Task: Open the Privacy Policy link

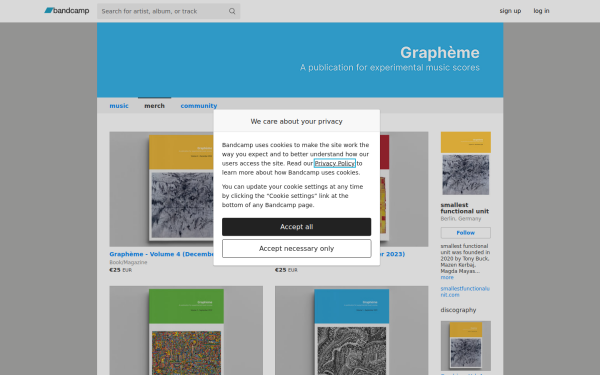Action: click(x=335, y=163)
